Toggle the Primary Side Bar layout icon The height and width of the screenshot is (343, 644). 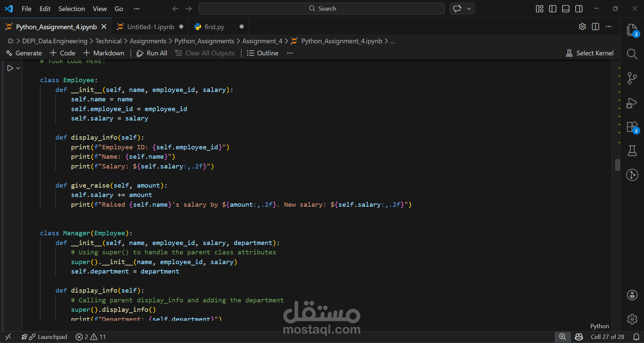552,9
